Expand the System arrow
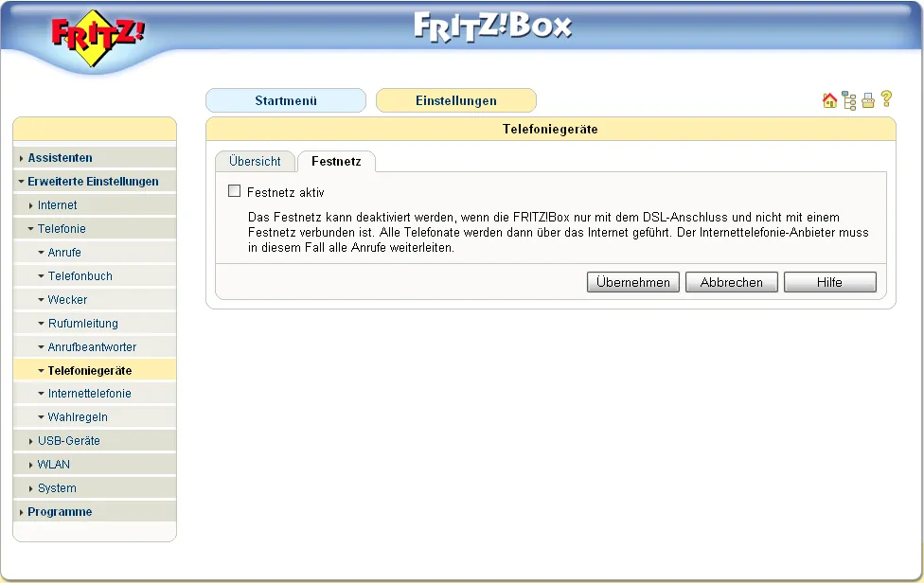This screenshot has width=924, height=583. tap(30, 488)
